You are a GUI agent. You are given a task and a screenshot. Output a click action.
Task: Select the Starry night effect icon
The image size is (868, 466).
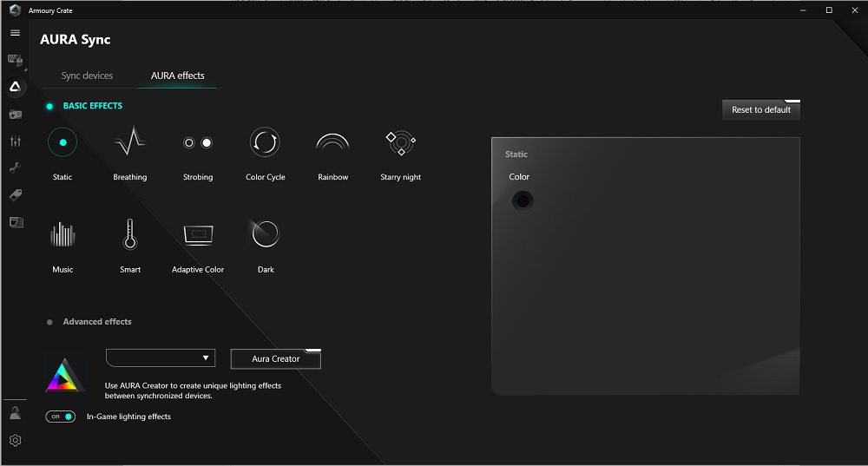coord(401,143)
